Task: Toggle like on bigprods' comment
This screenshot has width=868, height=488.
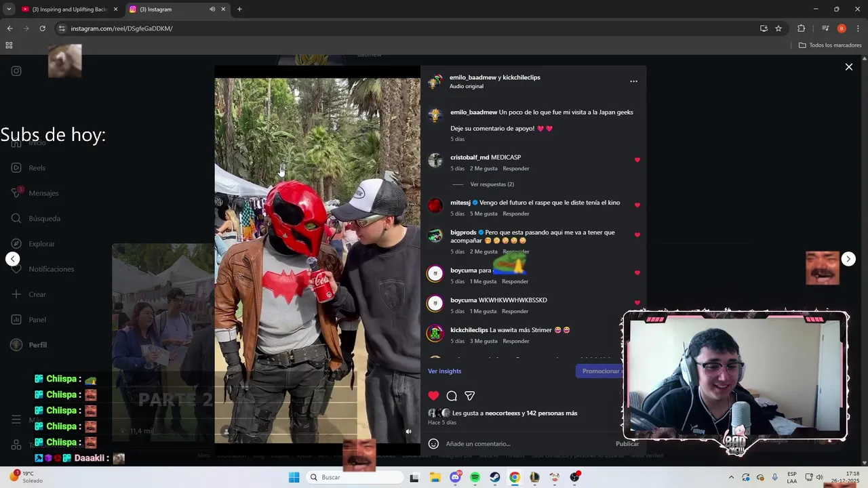Action: click(x=637, y=235)
